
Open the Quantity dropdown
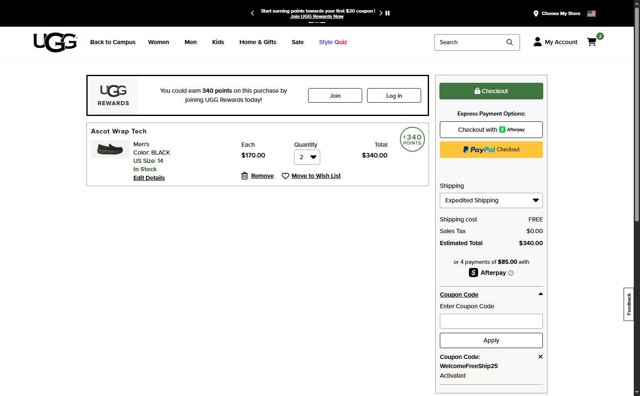pyautogui.click(x=307, y=157)
